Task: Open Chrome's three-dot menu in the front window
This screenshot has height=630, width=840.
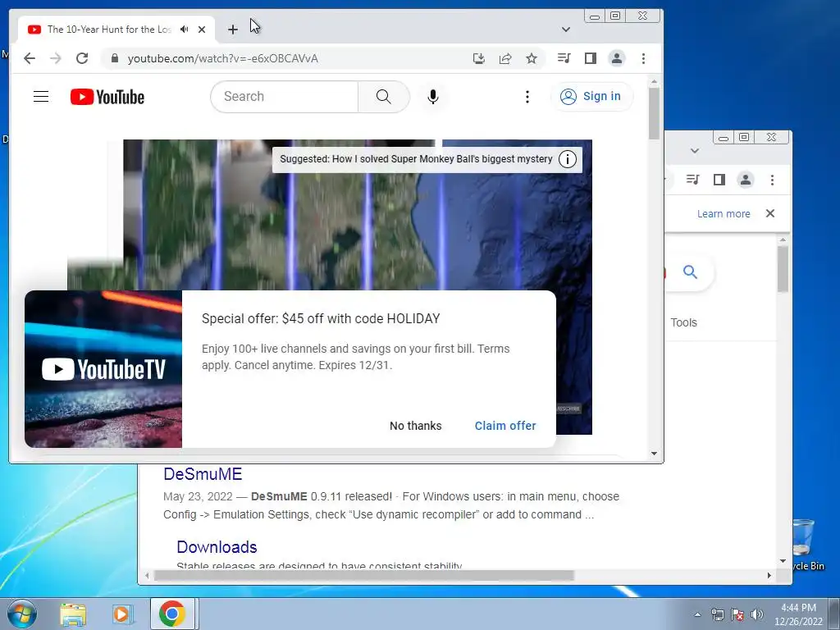Action: [x=643, y=58]
